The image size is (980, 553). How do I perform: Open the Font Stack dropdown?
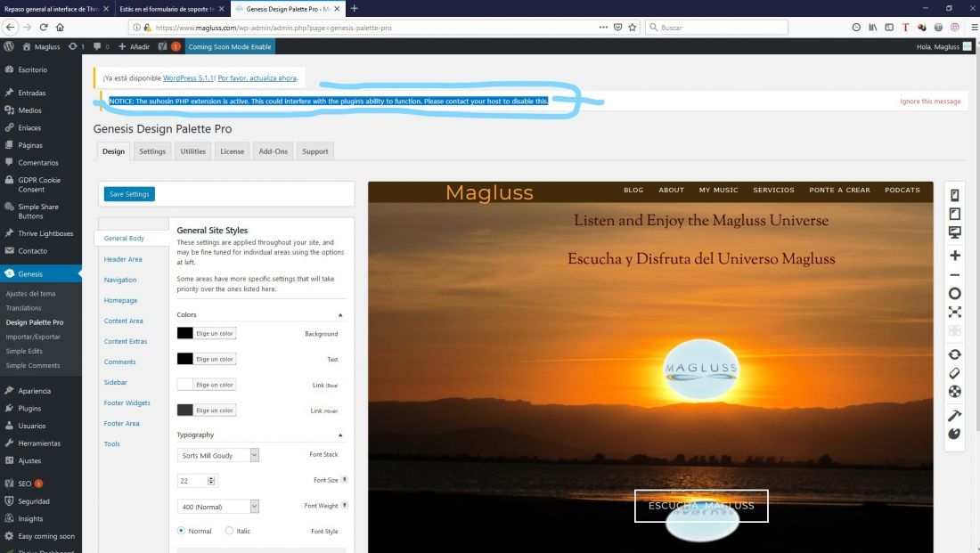218,455
